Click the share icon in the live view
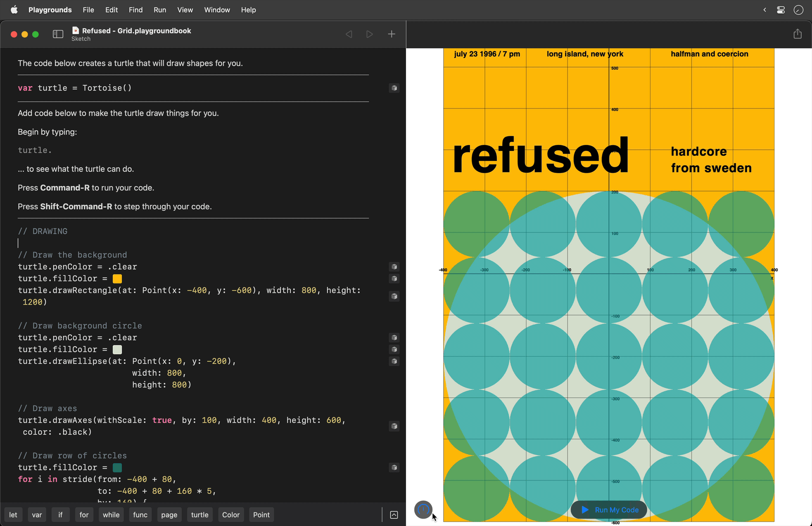This screenshot has width=812, height=526. point(798,34)
